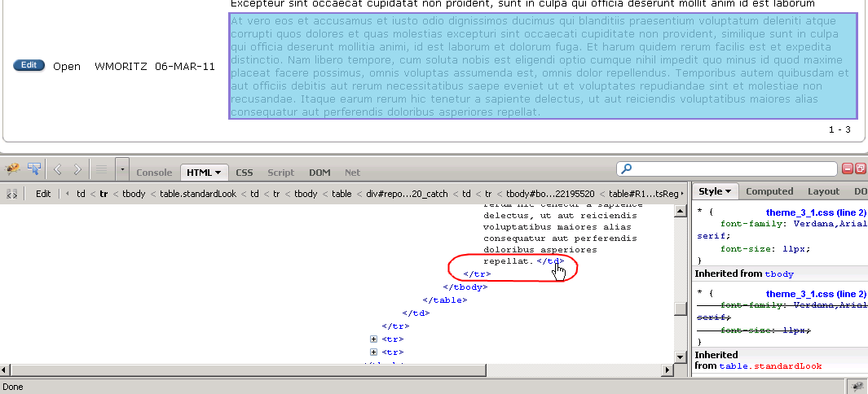This screenshot has height=394, width=868.
Task: Click the Open status cell
Action: coord(67,66)
